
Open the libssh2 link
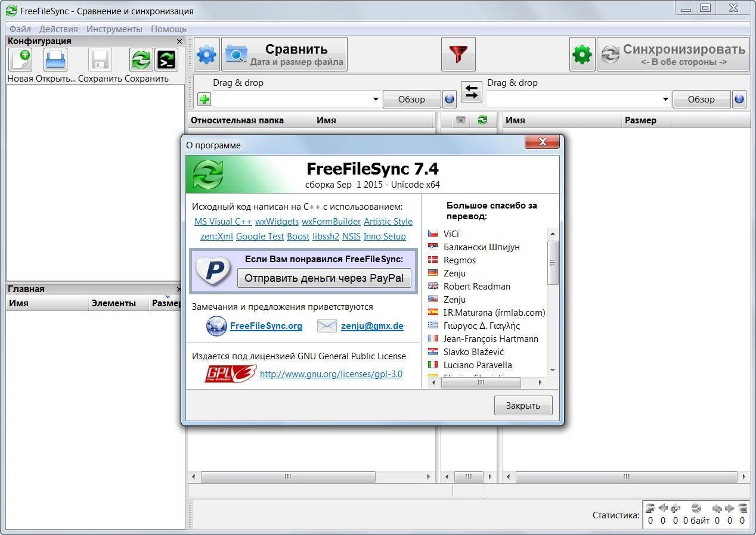click(326, 237)
